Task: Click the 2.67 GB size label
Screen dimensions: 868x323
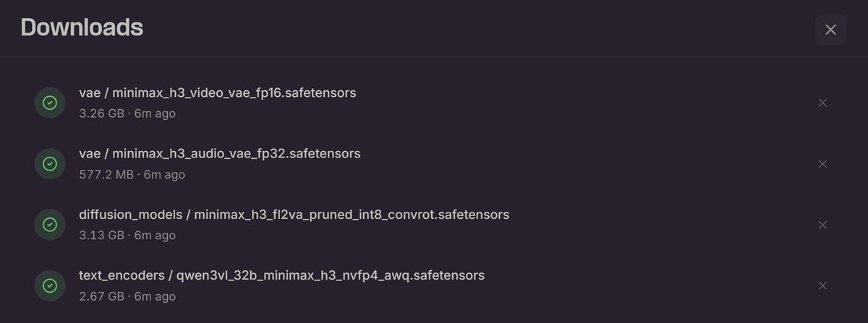Action: point(101,296)
